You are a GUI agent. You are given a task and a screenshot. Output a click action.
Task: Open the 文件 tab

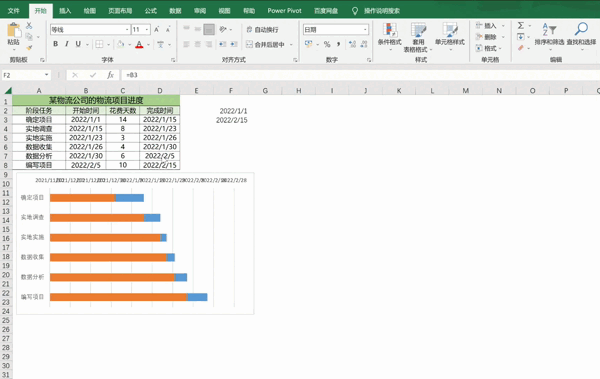[x=14, y=11]
